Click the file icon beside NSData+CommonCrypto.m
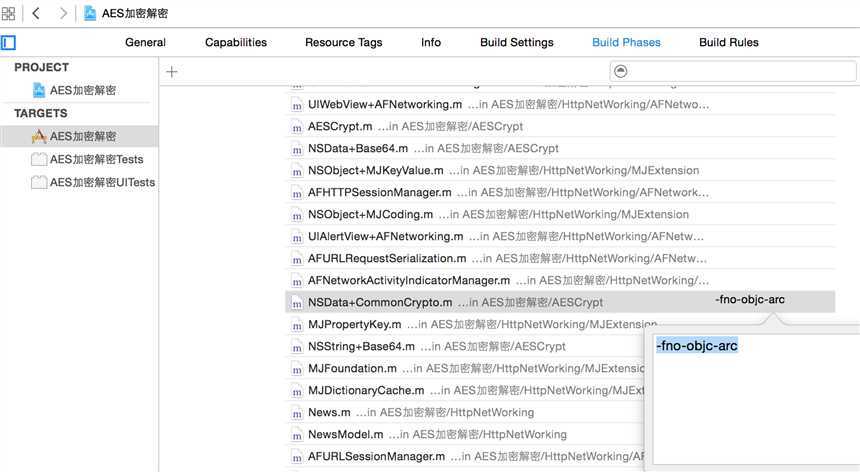The width and height of the screenshot is (860, 472). [x=297, y=304]
